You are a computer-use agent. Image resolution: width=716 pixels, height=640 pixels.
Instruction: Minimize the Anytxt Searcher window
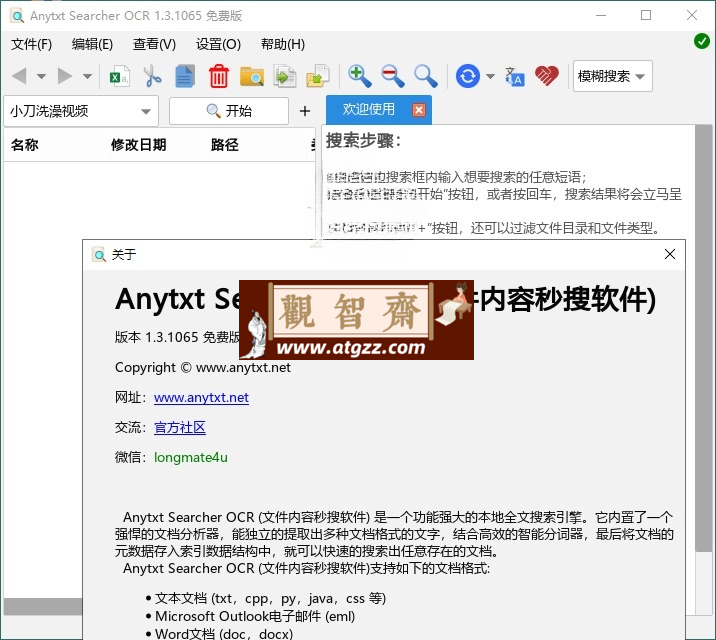pos(601,16)
